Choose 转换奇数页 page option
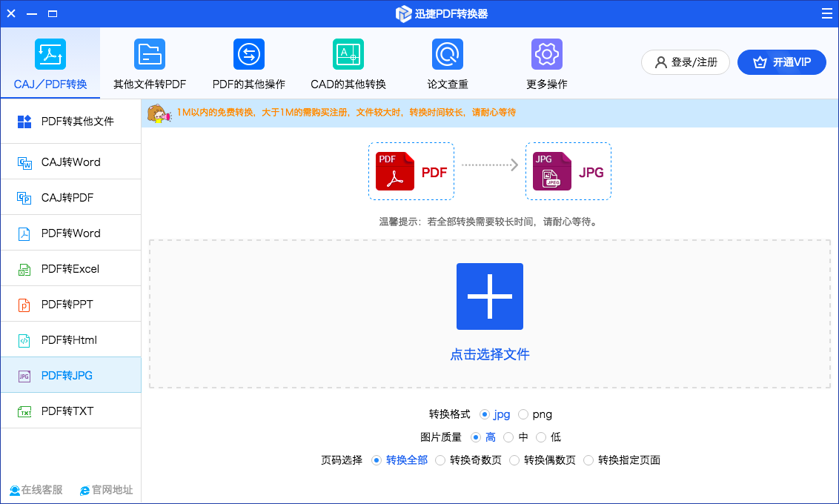 440,461
